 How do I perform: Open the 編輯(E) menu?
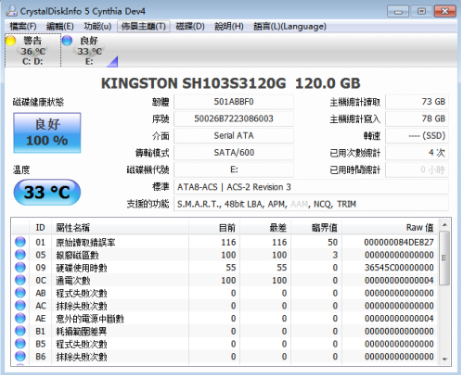click(60, 26)
